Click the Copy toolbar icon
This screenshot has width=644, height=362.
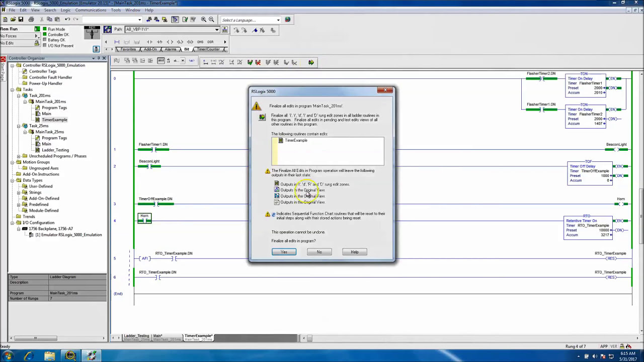tap(49, 20)
